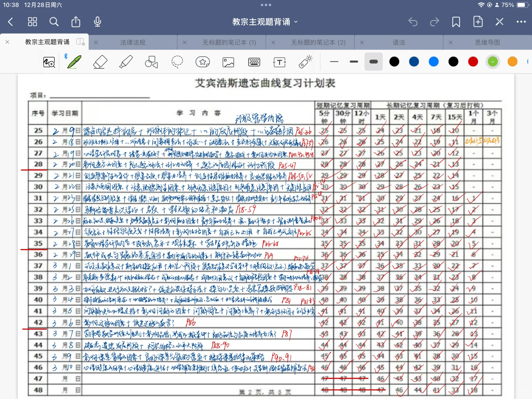The height and width of the screenshot is (399, 532).
Task: Start voice recording with the microphone
Action: pyautogui.click(x=97, y=21)
